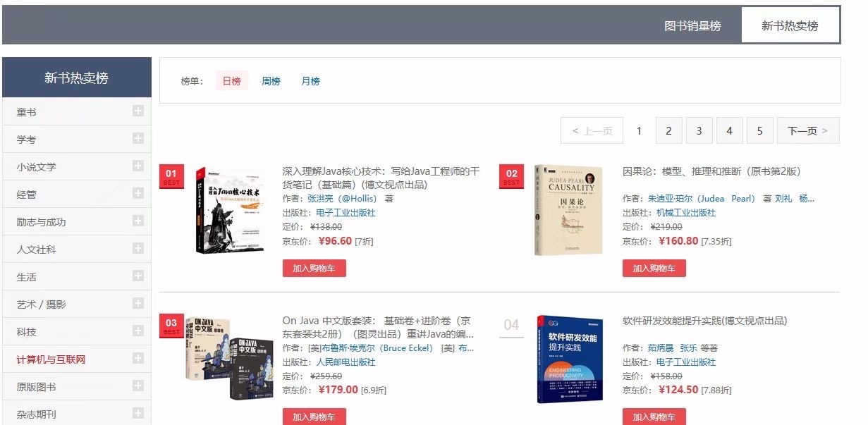The width and height of the screenshot is (868, 425).
Task: Click 下一页 next page button
Action: pos(807,130)
